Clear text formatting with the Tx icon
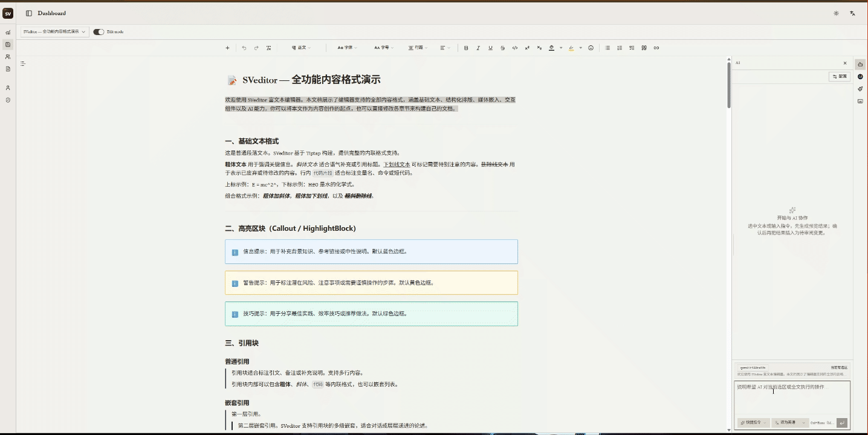The height and width of the screenshot is (435, 868). pyautogui.click(x=268, y=48)
